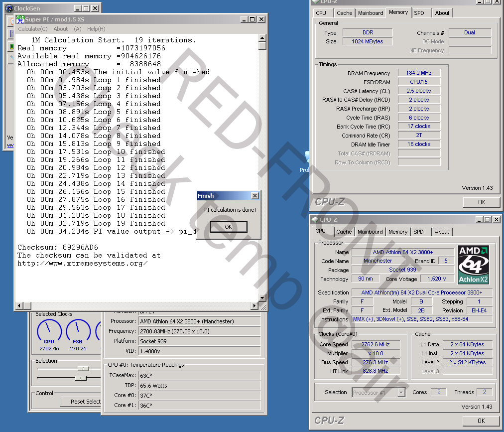Switch to Mainboard tab in lower CPU-Z window
Screen dimensions: 504x432
pos(370,232)
